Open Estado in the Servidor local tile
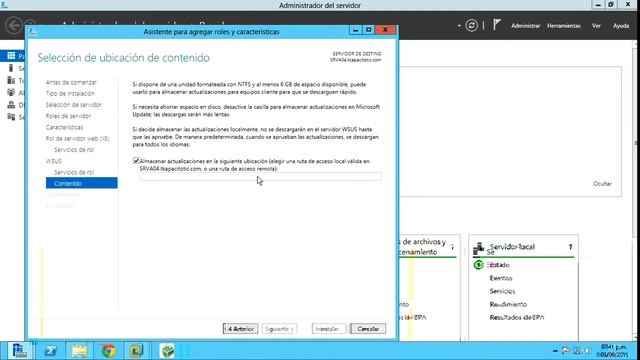Screen dimensions: 640x360 pos(499,265)
